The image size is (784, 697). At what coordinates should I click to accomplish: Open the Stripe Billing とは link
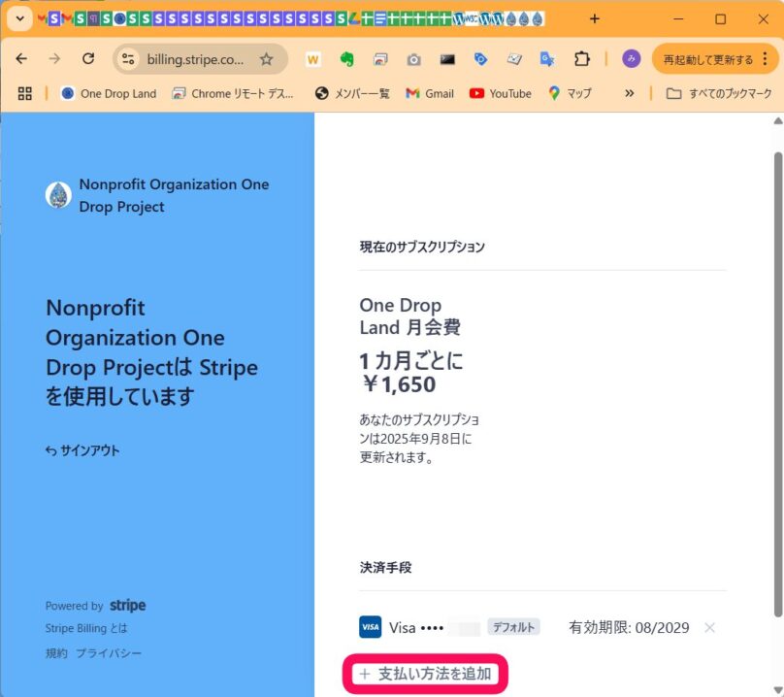[x=86, y=628]
